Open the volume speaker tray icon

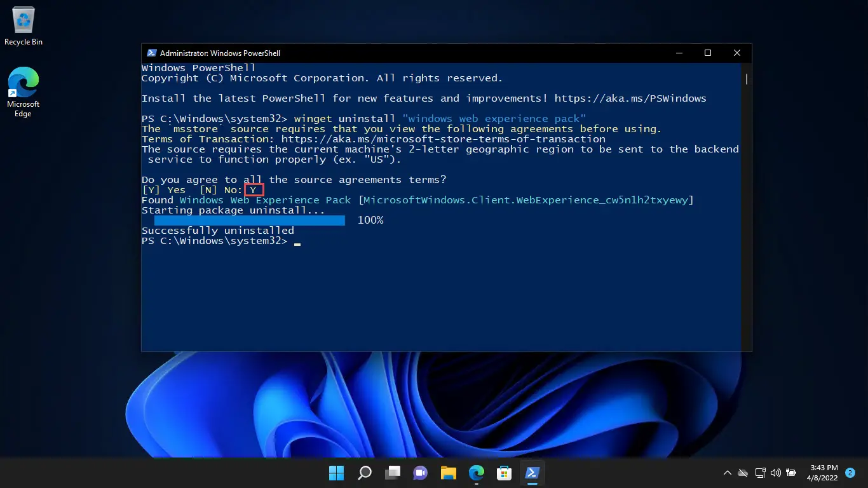coord(775,473)
